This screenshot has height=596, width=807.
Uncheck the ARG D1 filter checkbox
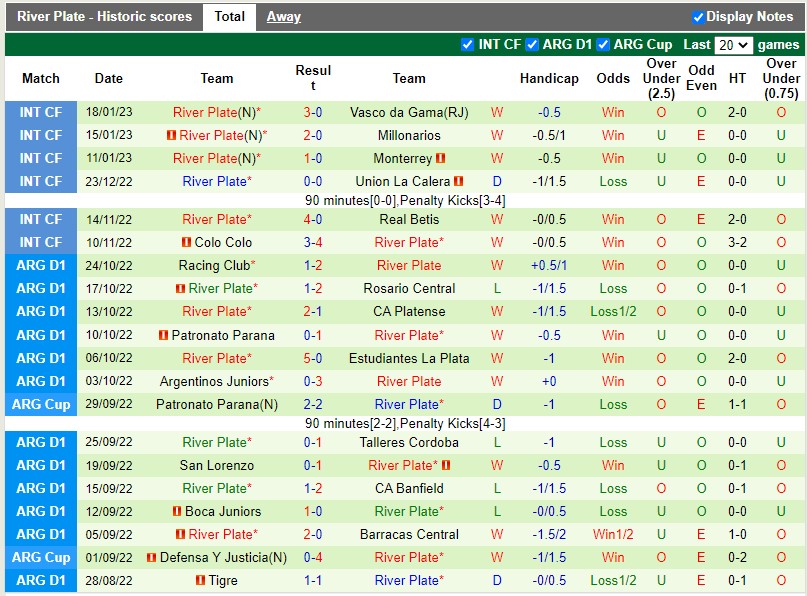click(x=532, y=45)
